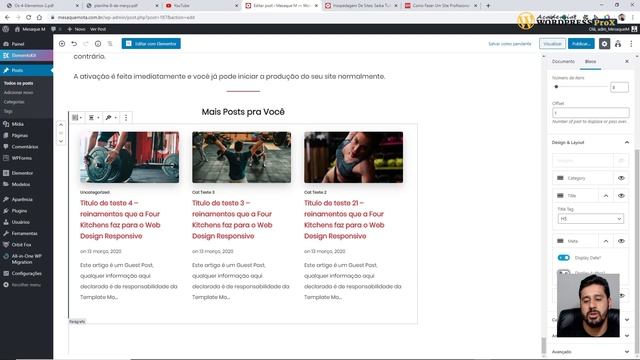Toggle image element visibility eye
The width and height of the screenshot is (640, 360).
621,160
